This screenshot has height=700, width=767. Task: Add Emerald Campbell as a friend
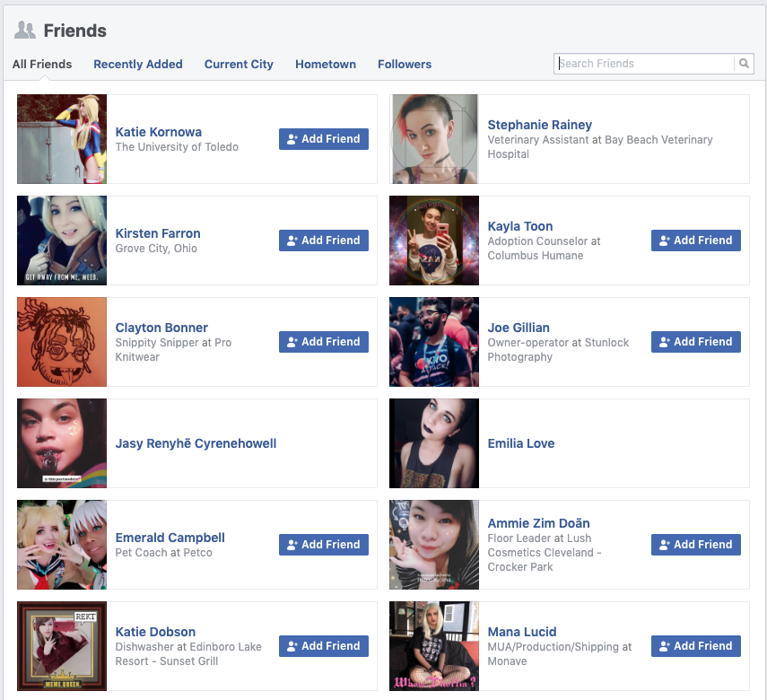[x=324, y=545]
